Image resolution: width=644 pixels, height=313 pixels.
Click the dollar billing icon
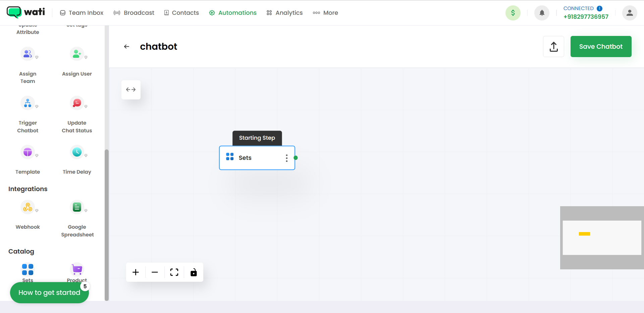tap(513, 13)
